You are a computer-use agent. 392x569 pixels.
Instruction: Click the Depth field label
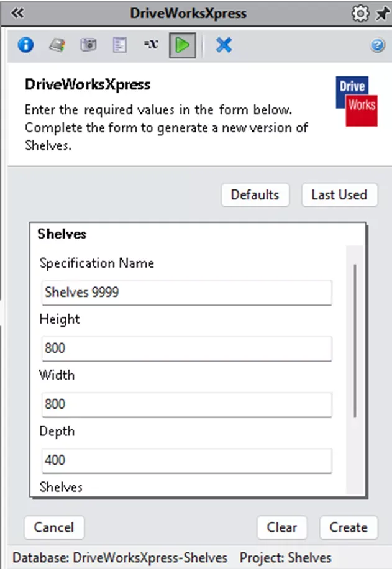click(x=57, y=432)
